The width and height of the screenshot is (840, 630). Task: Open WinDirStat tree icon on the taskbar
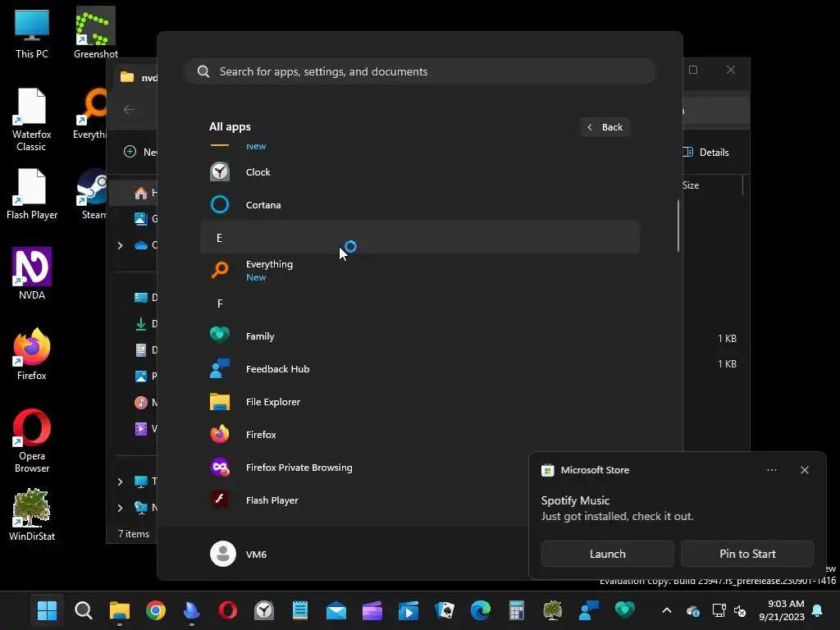point(552,610)
